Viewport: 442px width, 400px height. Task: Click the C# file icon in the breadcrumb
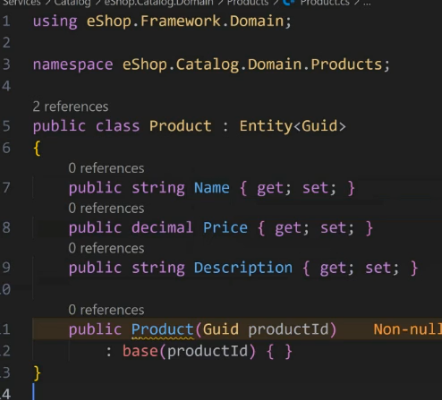click(289, 3)
